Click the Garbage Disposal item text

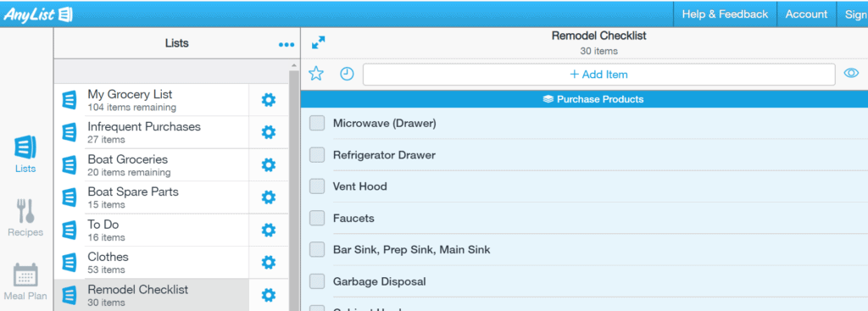pos(379,281)
